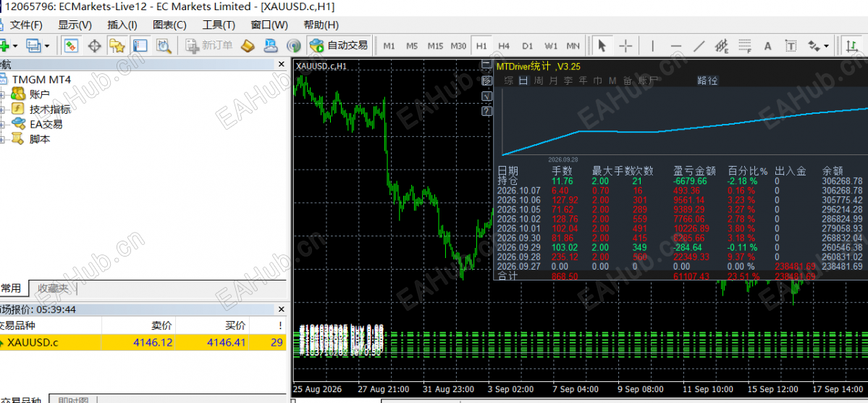The width and height of the screenshot is (868, 403).
Task: Select the trendline drawing tool
Action: click(699, 46)
